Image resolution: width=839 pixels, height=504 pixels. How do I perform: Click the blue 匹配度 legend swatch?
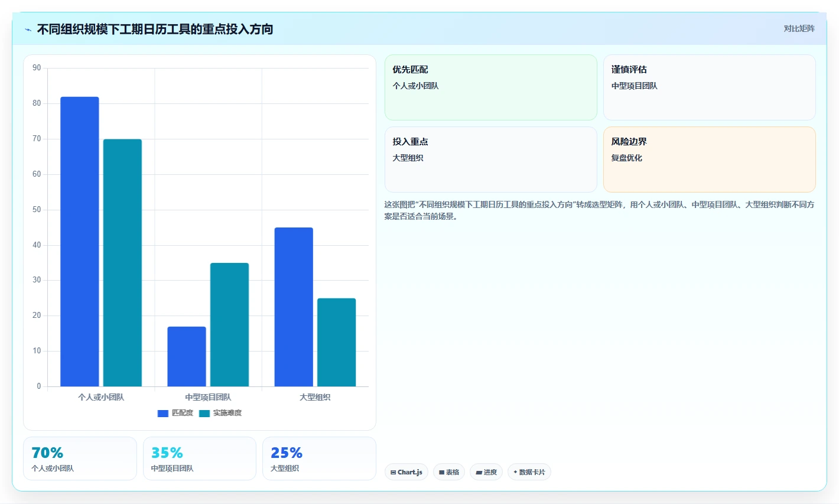point(163,413)
